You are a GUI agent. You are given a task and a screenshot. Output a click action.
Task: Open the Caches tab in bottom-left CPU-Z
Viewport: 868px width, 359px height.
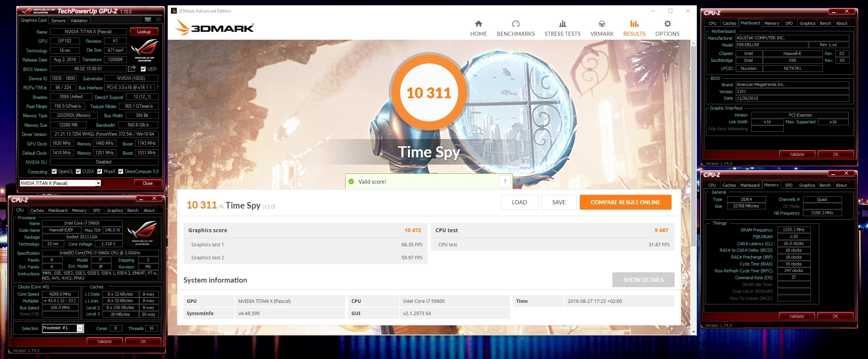tap(37, 210)
